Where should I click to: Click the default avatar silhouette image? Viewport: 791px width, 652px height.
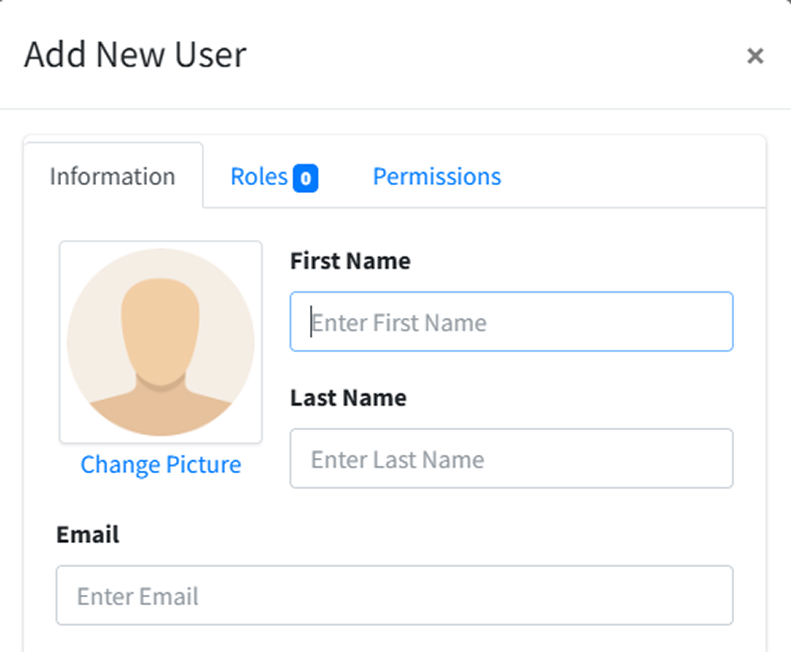tap(160, 342)
